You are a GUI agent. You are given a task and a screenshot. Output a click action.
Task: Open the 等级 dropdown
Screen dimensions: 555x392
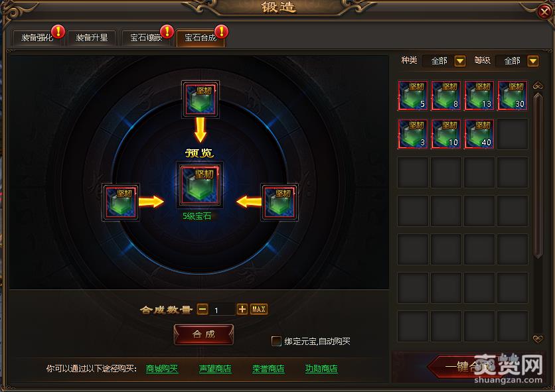(533, 61)
